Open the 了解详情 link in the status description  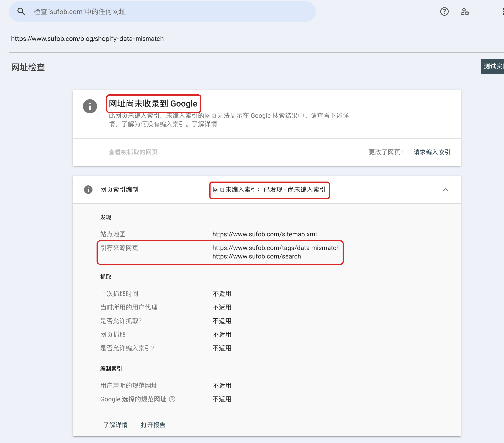click(x=204, y=124)
